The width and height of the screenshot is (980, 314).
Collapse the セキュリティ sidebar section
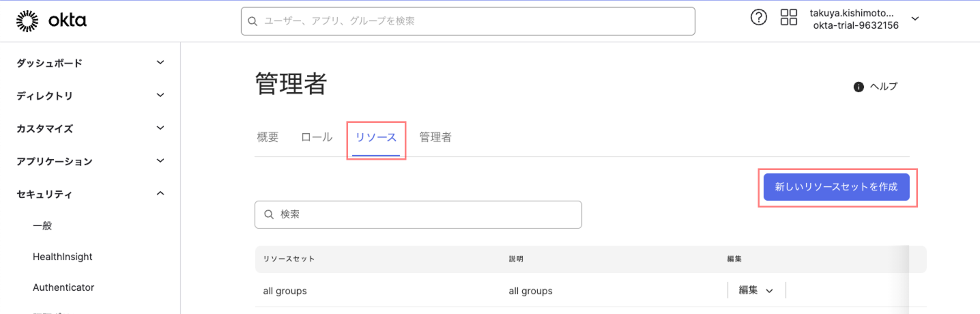click(x=160, y=194)
